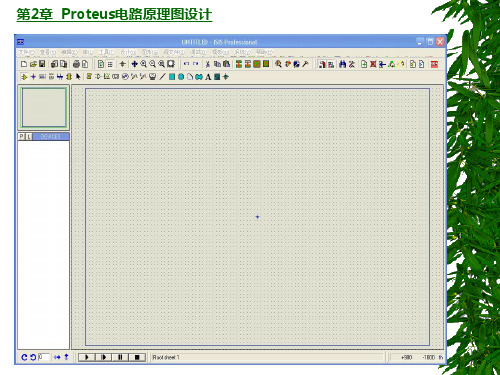Click the overview window thumbnail
Image resolution: width=500 pixels, height=375 pixels.
click(x=44, y=107)
